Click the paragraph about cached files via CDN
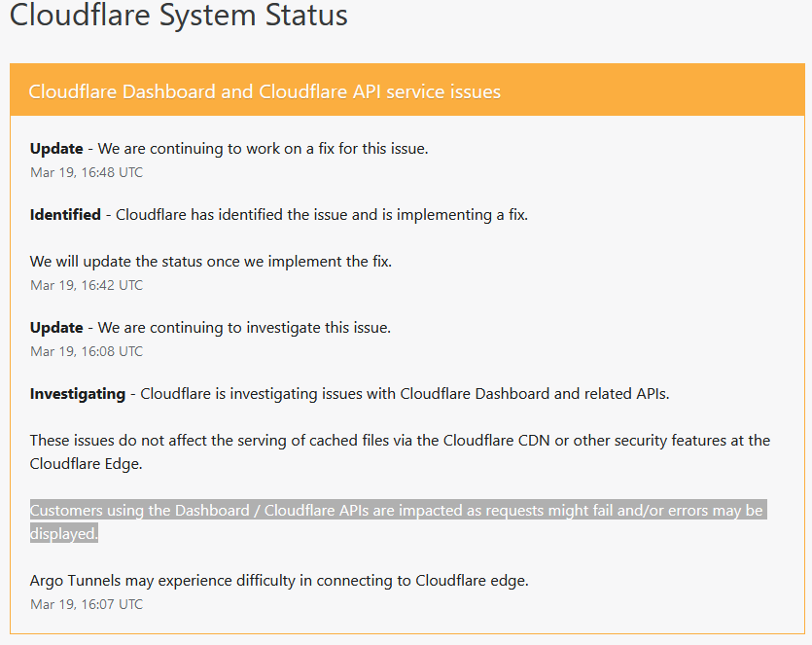Image resolution: width=812 pixels, height=645 pixels. 400,451
